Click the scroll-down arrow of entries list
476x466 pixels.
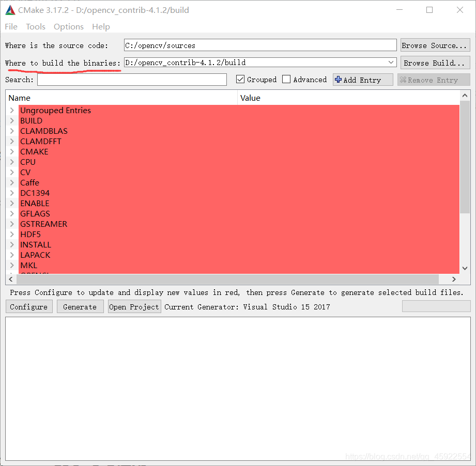pyautogui.click(x=465, y=268)
